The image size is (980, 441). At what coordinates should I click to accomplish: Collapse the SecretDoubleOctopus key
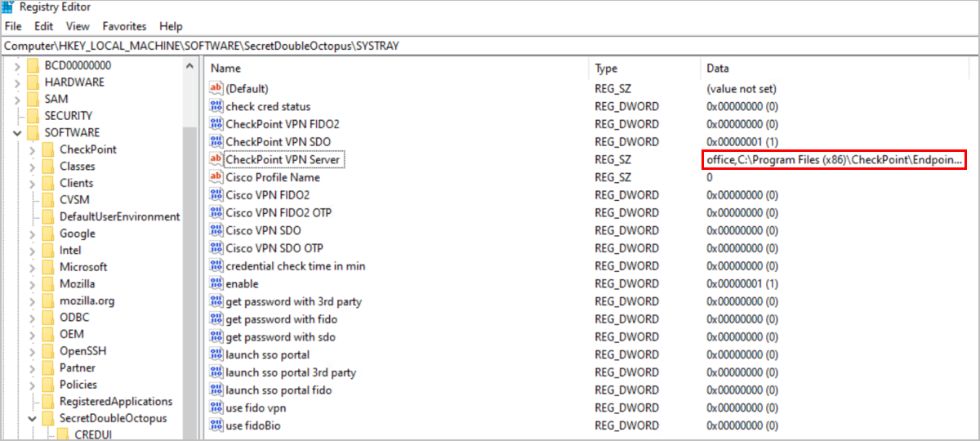pyautogui.click(x=32, y=418)
